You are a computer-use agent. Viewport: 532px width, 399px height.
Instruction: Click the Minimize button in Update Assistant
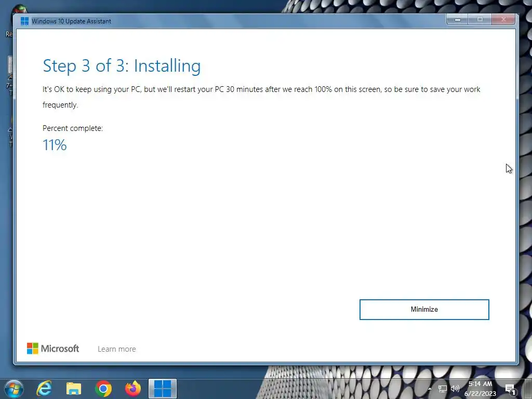pos(424,310)
